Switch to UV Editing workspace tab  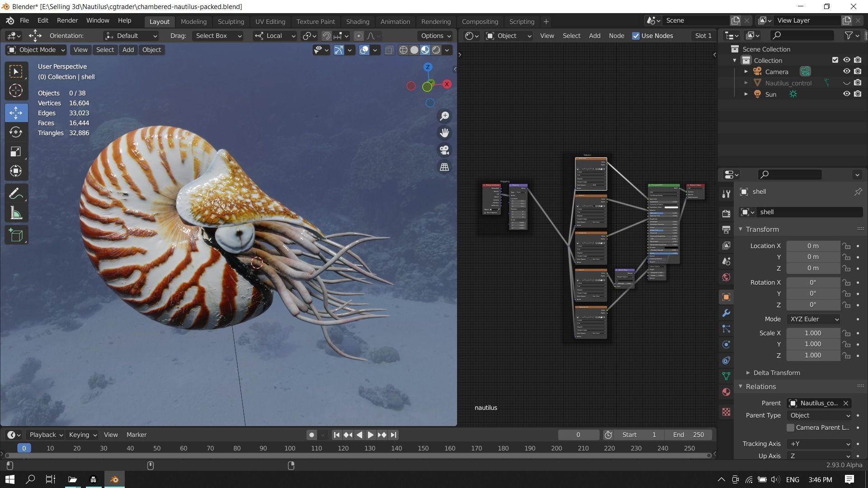point(270,21)
